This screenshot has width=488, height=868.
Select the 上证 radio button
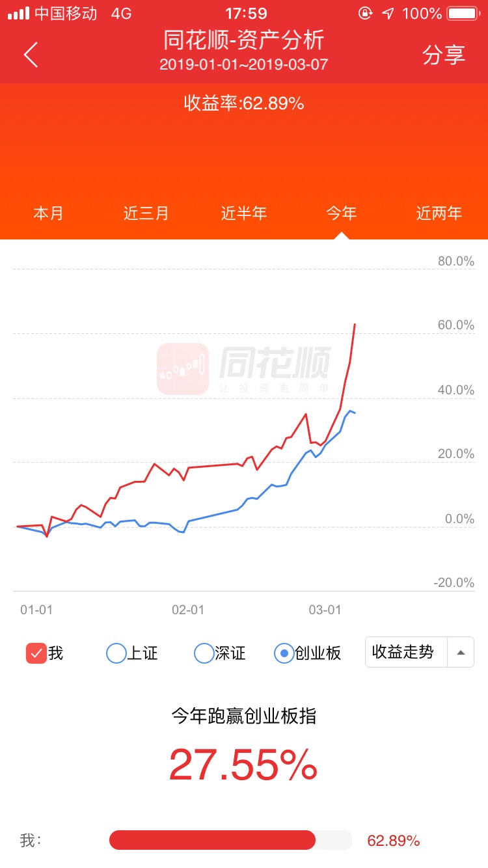point(116,653)
